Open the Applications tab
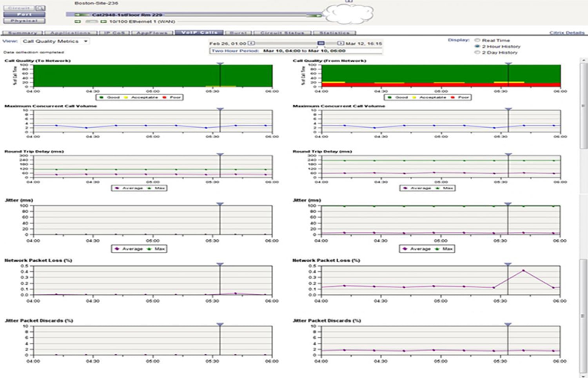This screenshot has width=588, height=378. (71, 33)
